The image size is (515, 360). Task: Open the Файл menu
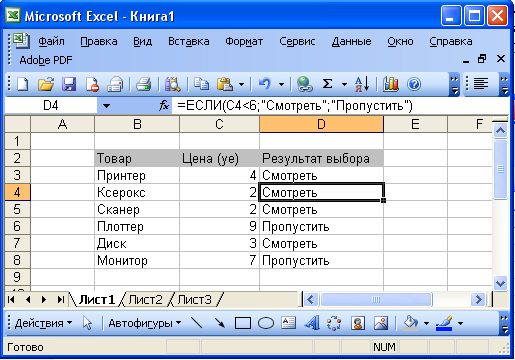coord(51,42)
